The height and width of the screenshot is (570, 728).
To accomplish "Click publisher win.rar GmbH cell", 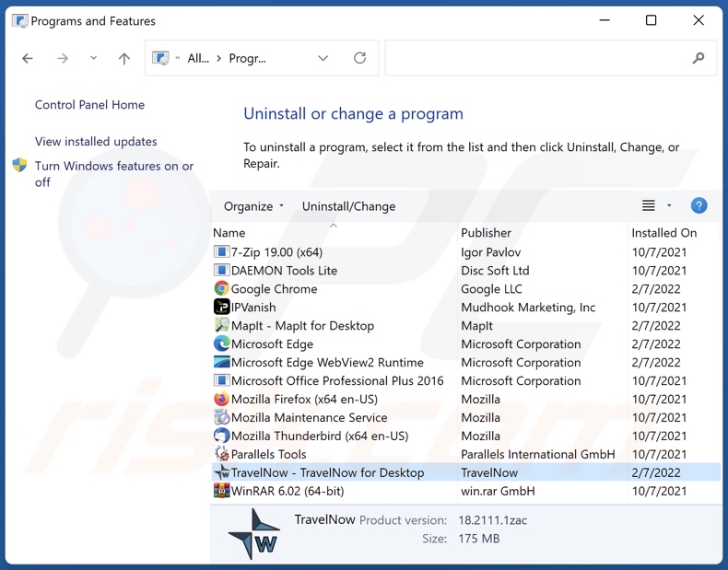I will click(498, 491).
